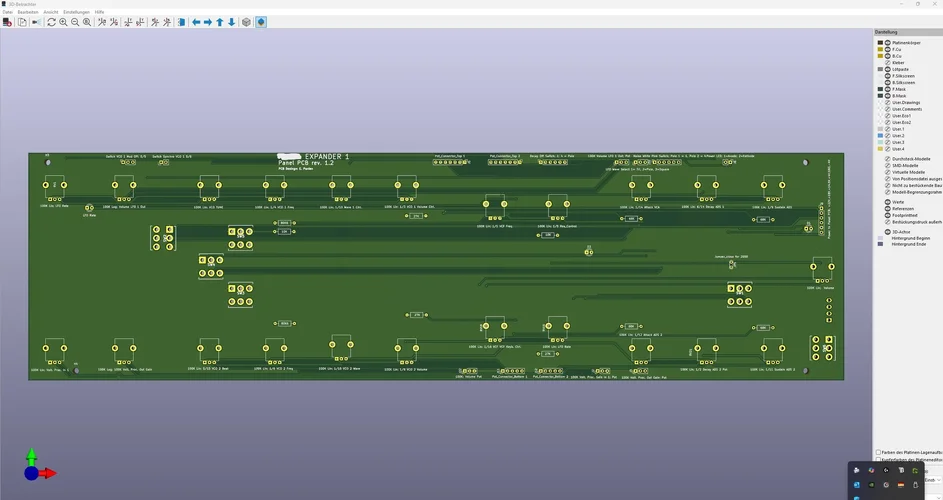Screen dimensions: 943x500
Task: Rotate Z counterclockwise
Action: click(x=167, y=22)
